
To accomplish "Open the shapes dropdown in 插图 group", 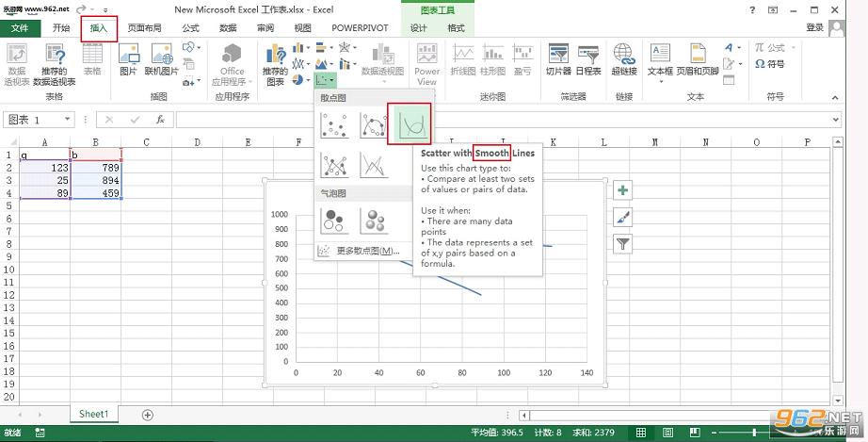I will 191,48.
